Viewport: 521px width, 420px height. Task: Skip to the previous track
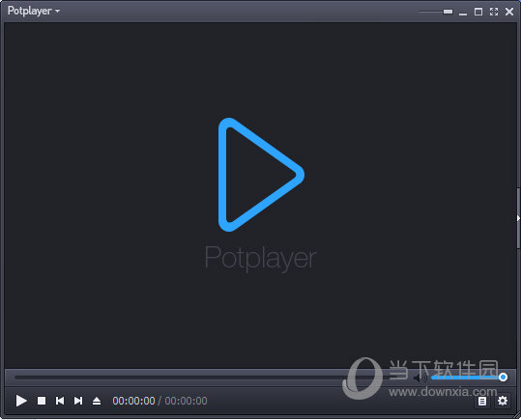pyautogui.click(x=60, y=401)
